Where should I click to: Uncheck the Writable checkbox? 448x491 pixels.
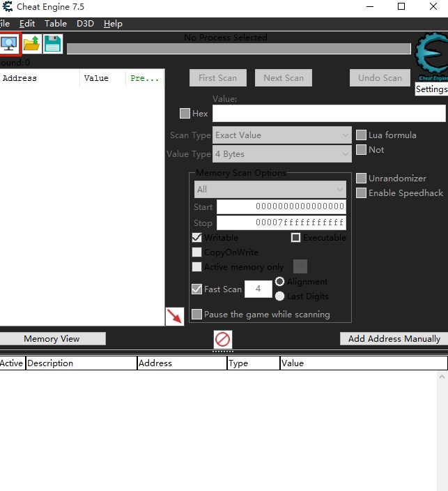tap(196, 237)
